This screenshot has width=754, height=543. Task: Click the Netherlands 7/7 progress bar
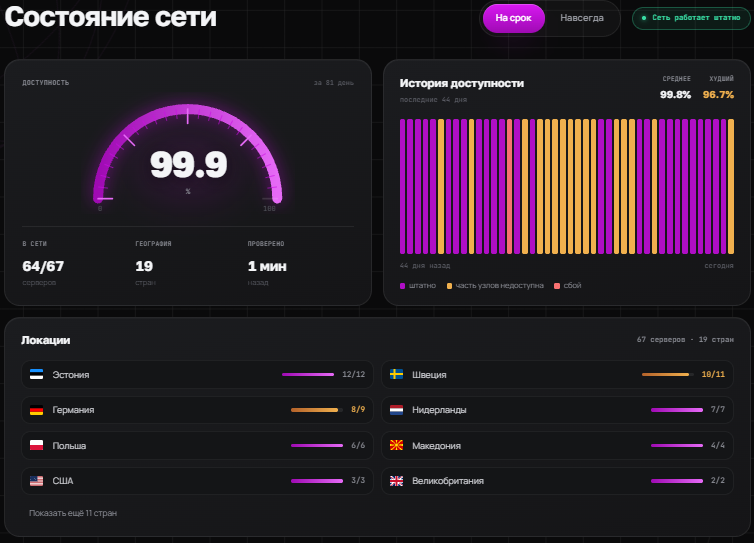point(677,410)
